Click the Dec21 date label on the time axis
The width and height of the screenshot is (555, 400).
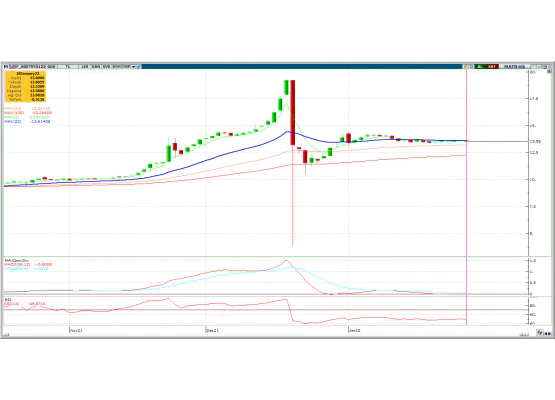coord(212,330)
